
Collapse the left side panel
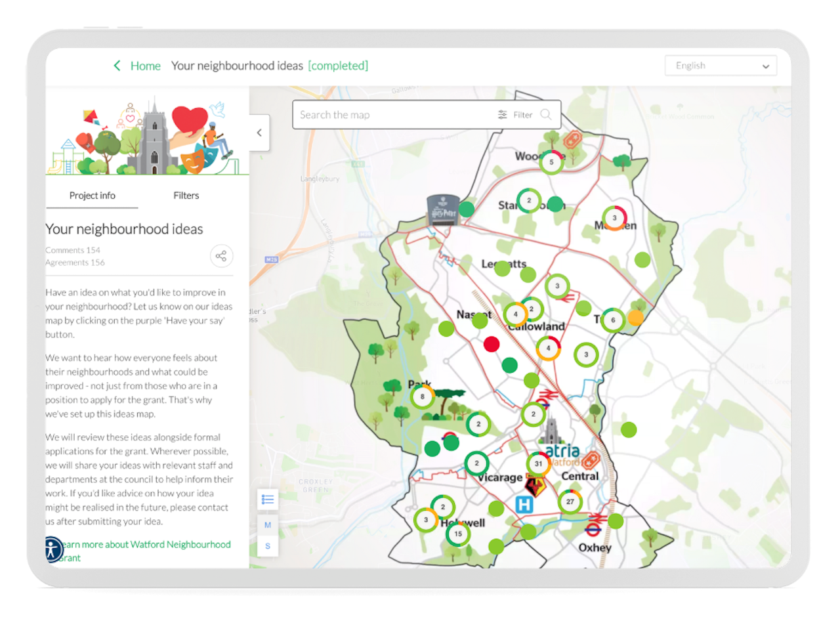click(259, 133)
